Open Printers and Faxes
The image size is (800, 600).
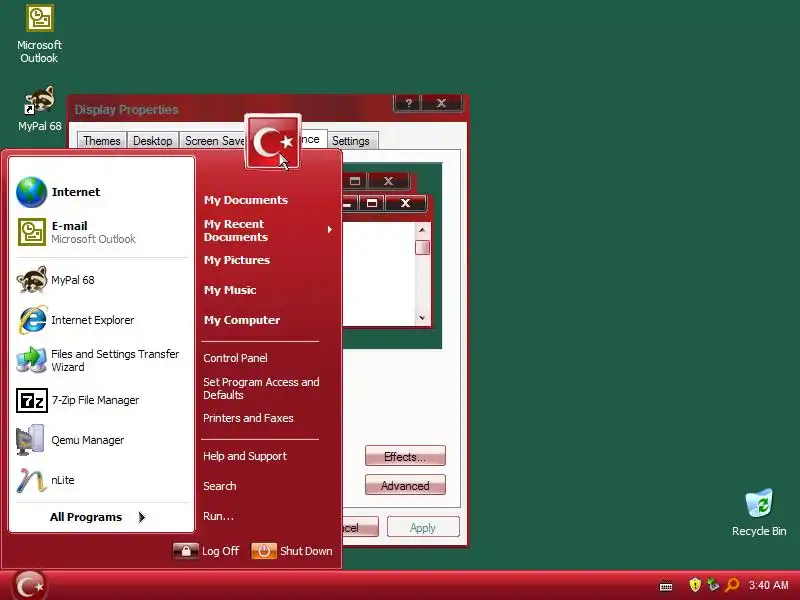point(248,418)
